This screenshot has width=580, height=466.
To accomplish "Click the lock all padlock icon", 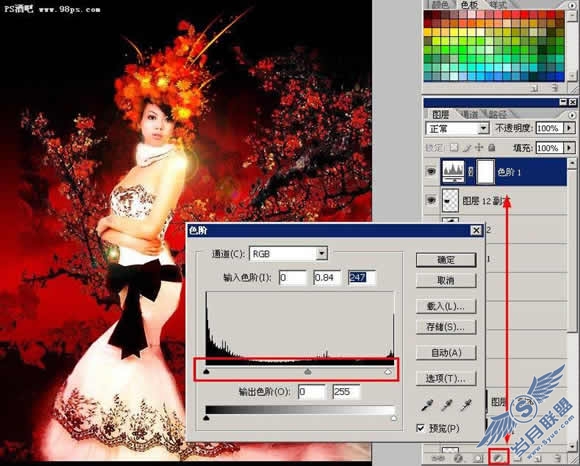I will click(x=492, y=148).
